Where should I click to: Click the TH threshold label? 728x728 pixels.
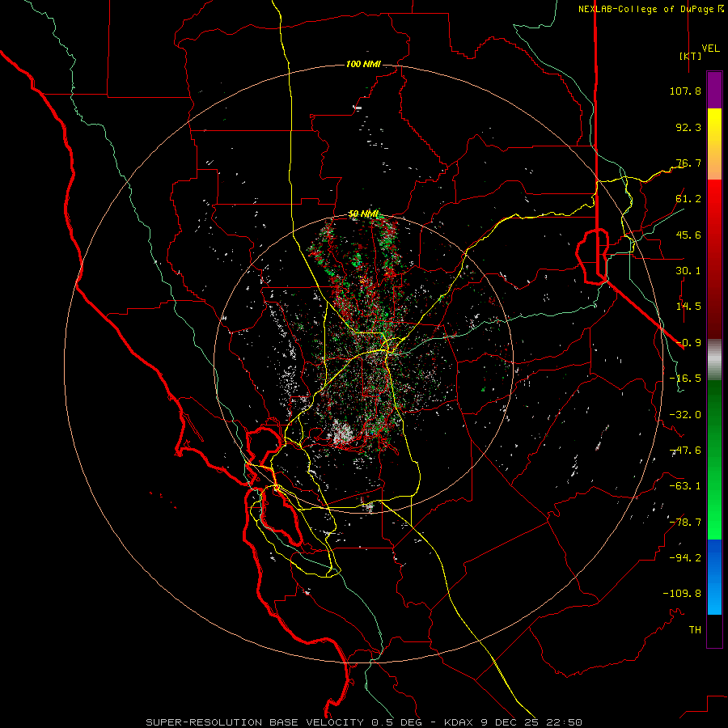point(695,630)
